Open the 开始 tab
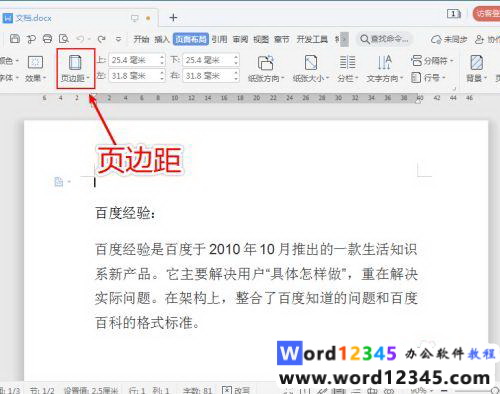 point(141,39)
